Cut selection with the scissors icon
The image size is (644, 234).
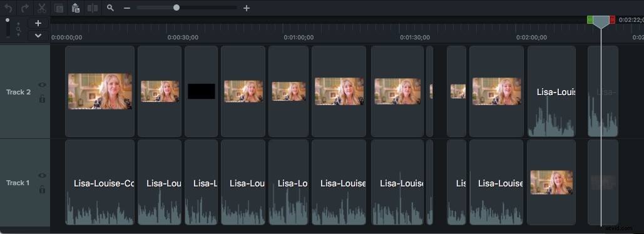[42, 8]
